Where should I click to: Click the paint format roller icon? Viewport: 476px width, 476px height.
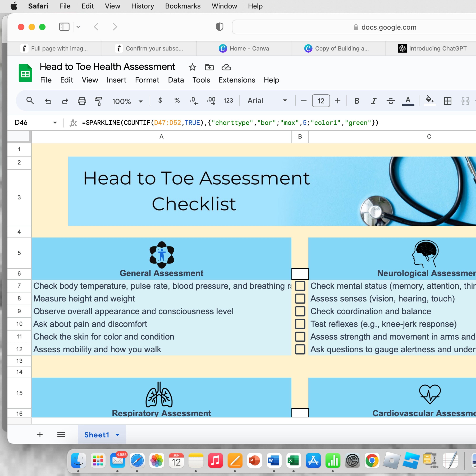pyautogui.click(x=98, y=101)
